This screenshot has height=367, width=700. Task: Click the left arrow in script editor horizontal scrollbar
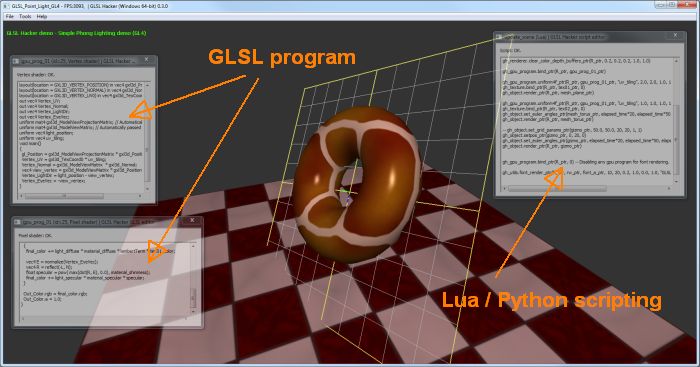tap(505, 189)
